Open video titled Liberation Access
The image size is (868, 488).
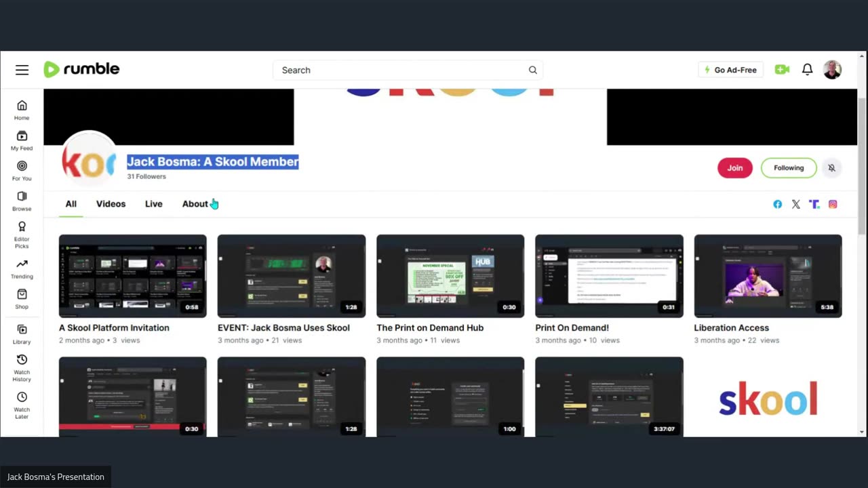click(x=731, y=327)
